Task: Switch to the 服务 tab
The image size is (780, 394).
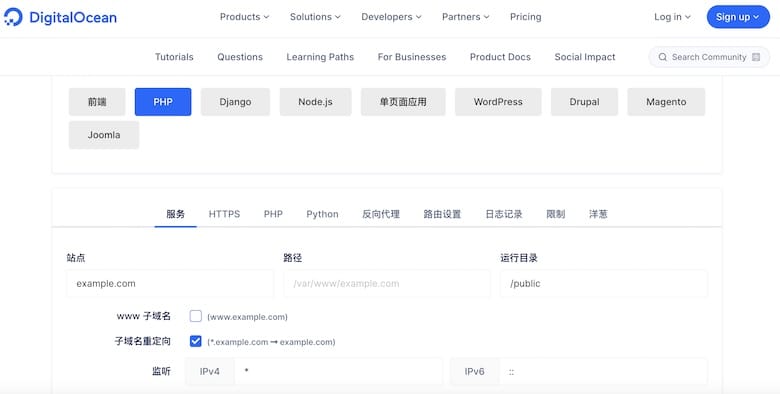Action: pyautogui.click(x=176, y=214)
